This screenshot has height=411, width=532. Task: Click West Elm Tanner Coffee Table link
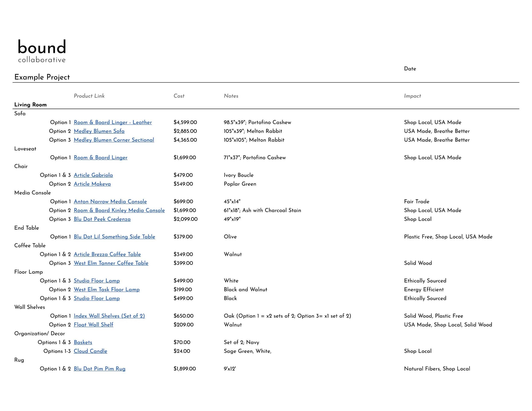(111, 263)
